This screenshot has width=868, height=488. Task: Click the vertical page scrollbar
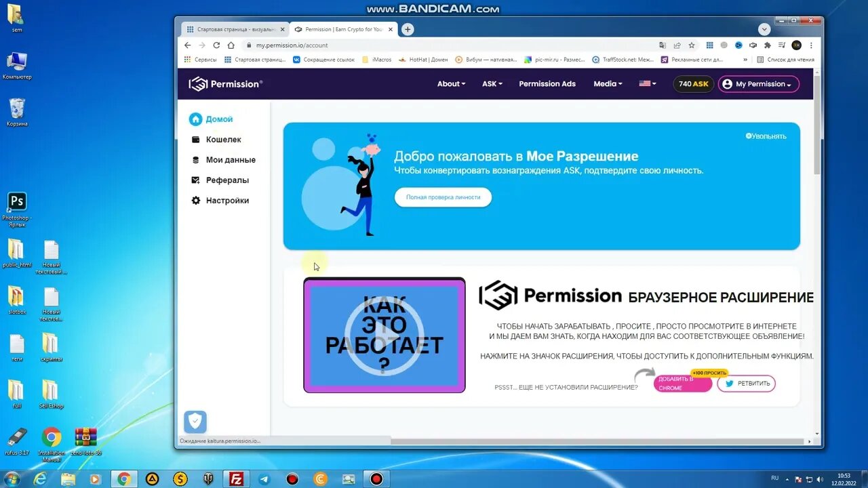pos(817,125)
